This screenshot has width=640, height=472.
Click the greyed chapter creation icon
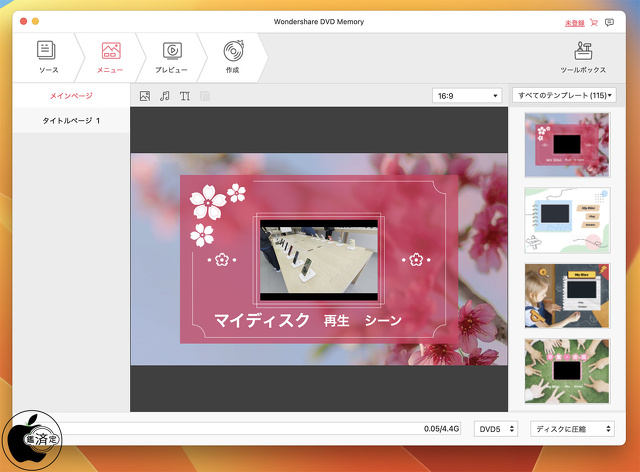tap(205, 96)
